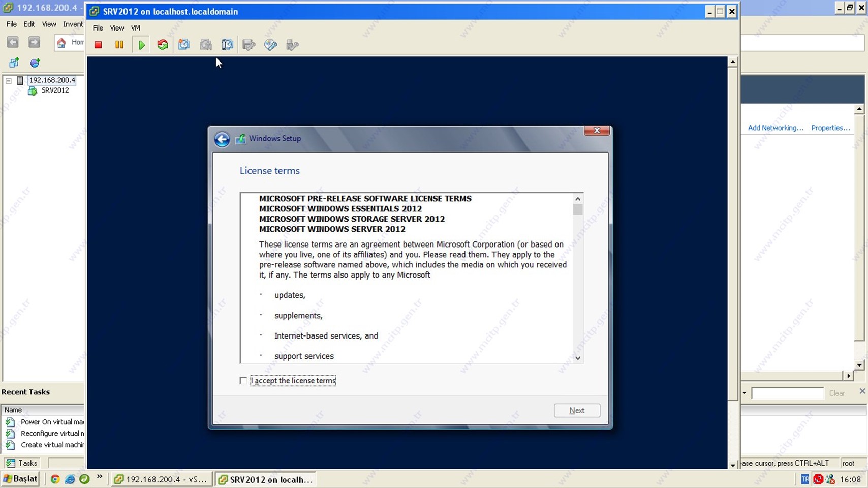Select the 192.168.200.4 host in tree
Image resolution: width=868 pixels, height=488 pixels.
click(x=52, y=80)
